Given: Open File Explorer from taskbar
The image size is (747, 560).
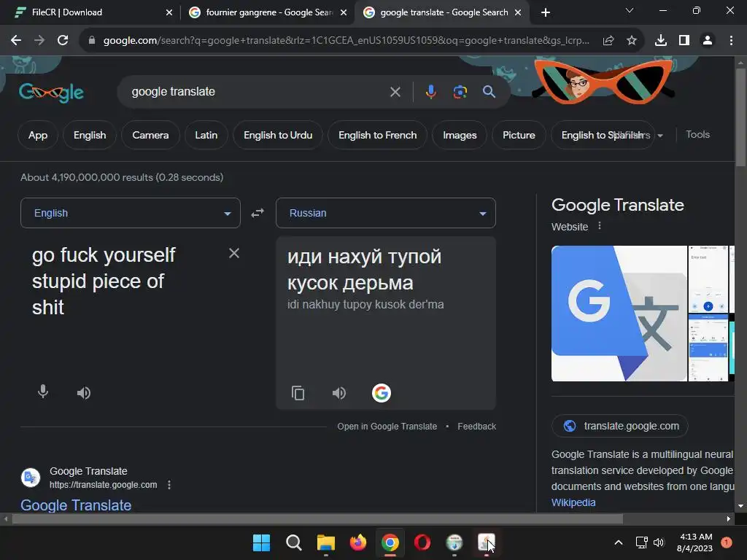Looking at the screenshot, I should (x=326, y=542).
